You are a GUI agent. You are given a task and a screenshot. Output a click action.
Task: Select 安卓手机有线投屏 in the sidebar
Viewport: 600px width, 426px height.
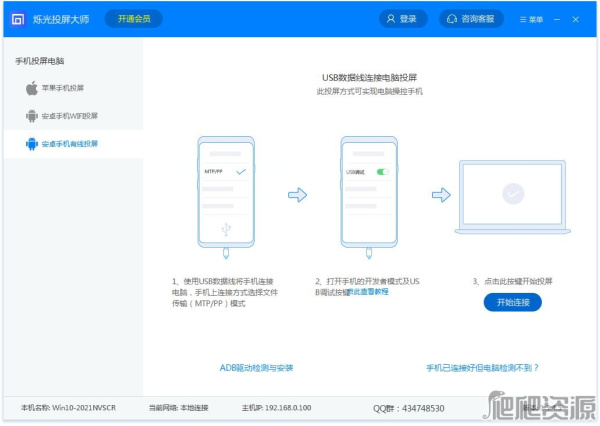pos(73,144)
